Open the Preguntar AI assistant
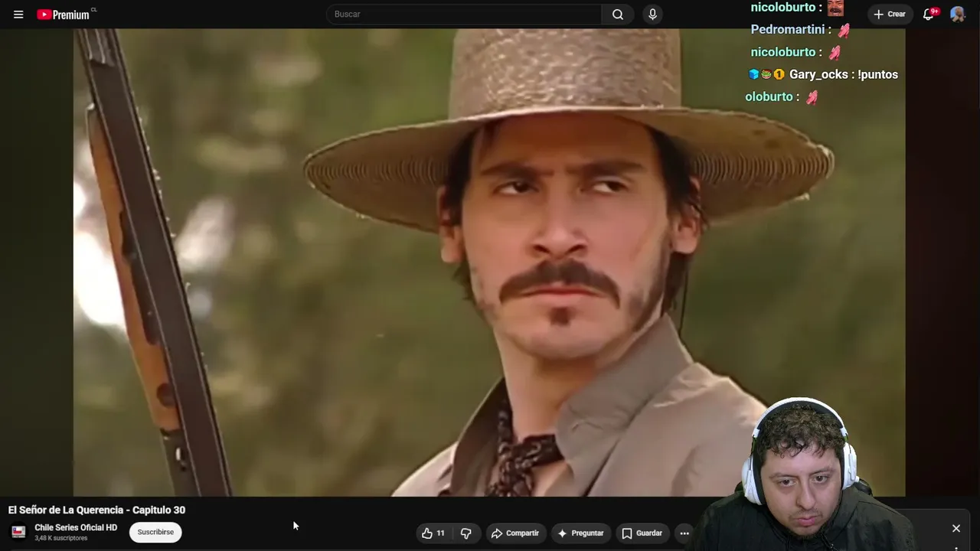Image resolution: width=980 pixels, height=551 pixels. coord(580,533)
